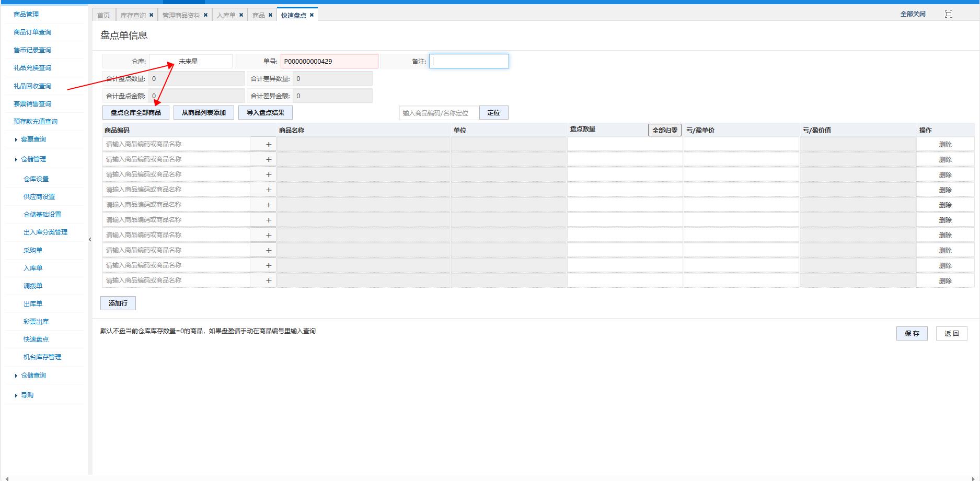Close the 入库单 tab
Viewport: 980px width, 481px height.
point(241,15)
